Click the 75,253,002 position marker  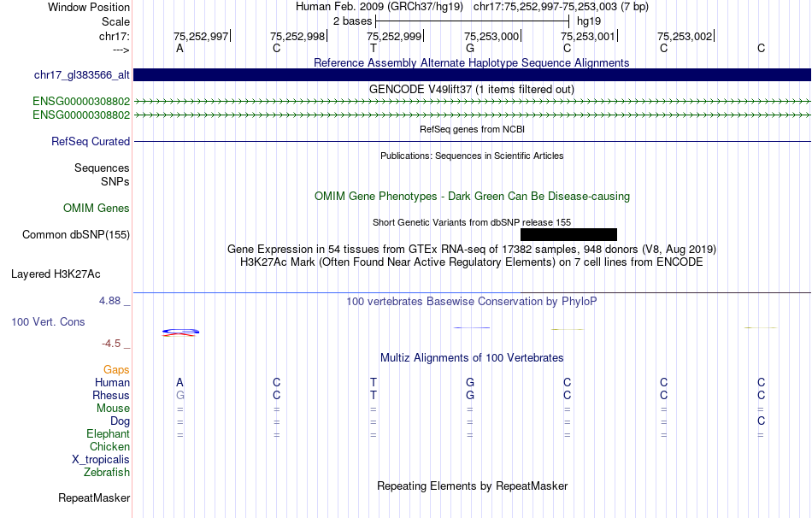coord(685,36)
